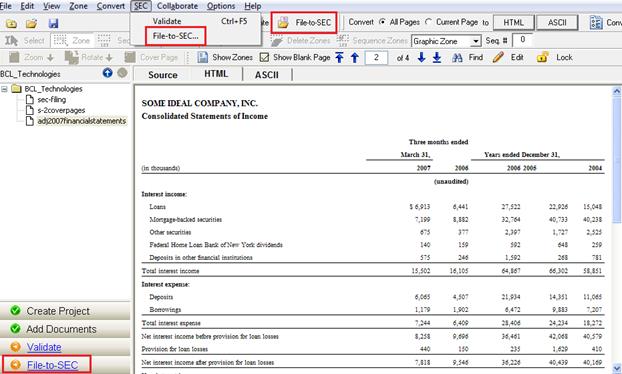Jump to the first page arrow
The image size is (622, 374).
[339, 58]
